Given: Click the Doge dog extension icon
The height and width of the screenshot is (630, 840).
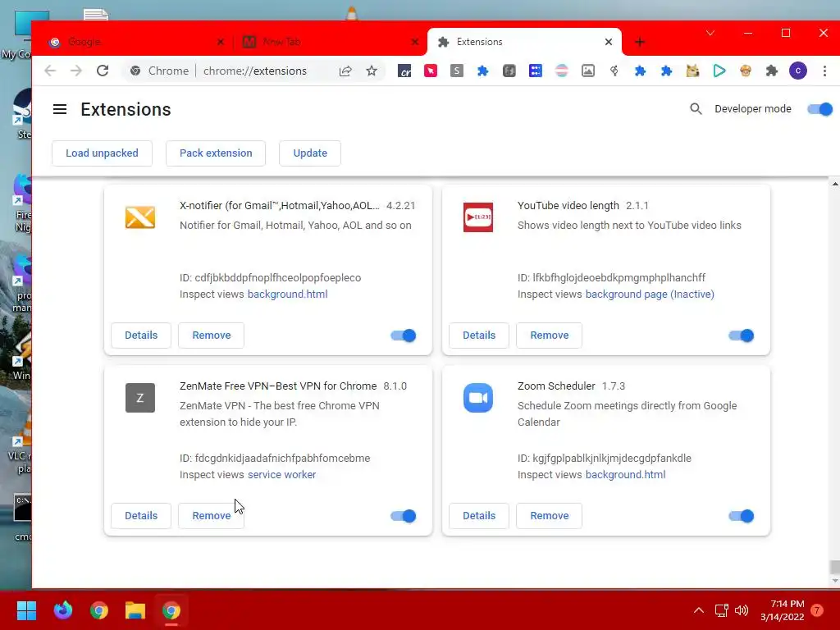Looking at the screenshot, I should tap(692, 71).
